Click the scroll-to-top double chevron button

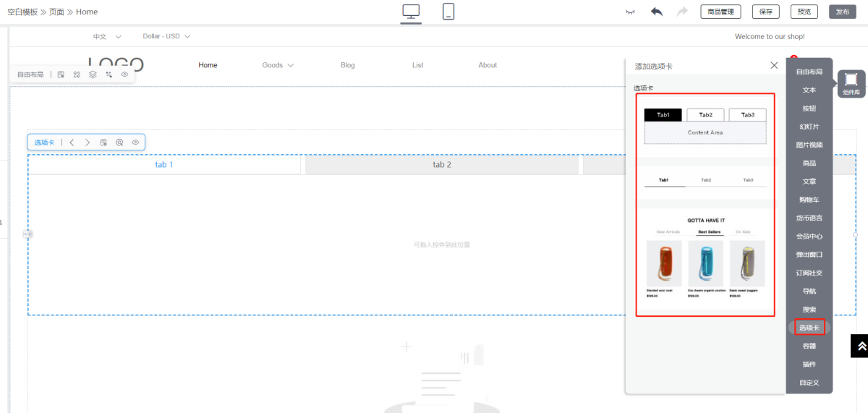point(861,346)
